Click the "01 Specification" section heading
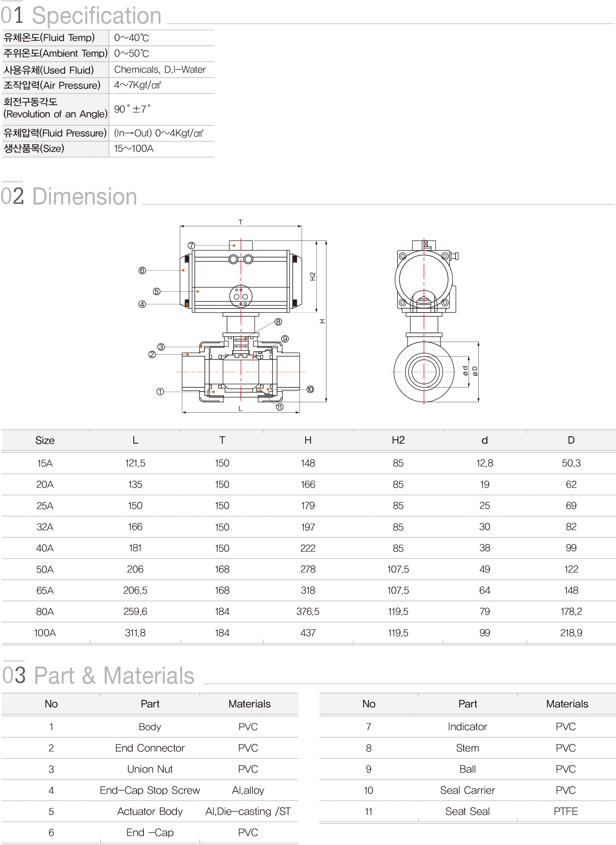Viewport: 616px width, 845px height. click(x=81, y=16)
